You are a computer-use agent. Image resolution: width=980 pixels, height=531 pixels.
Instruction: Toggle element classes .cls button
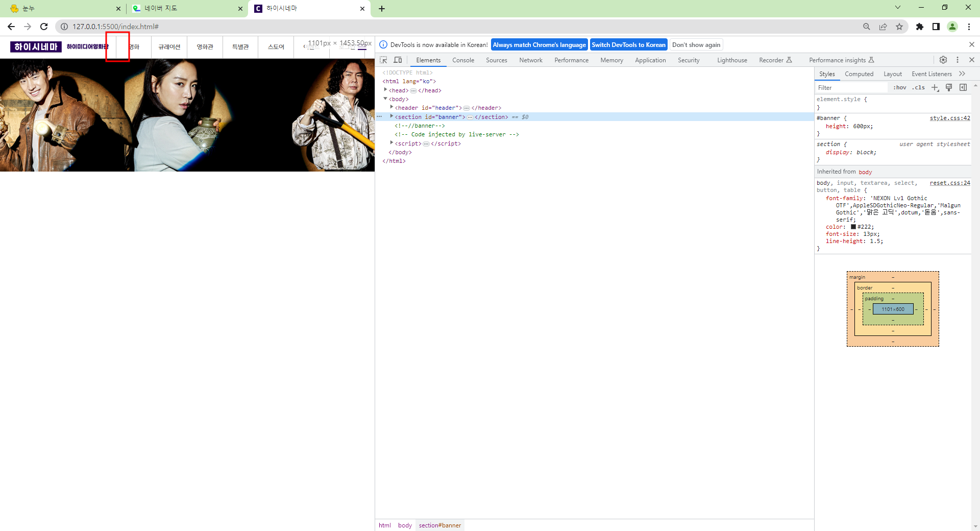[x=919, y=87]
